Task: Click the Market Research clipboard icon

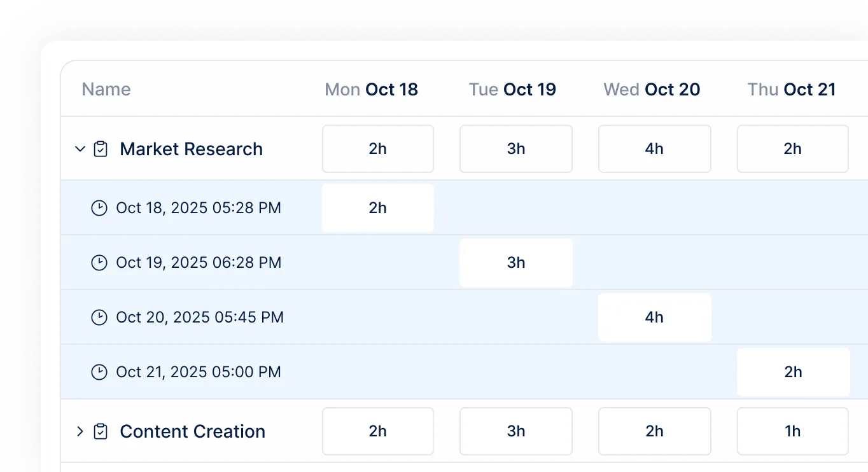Action: (x=101, y=149)
